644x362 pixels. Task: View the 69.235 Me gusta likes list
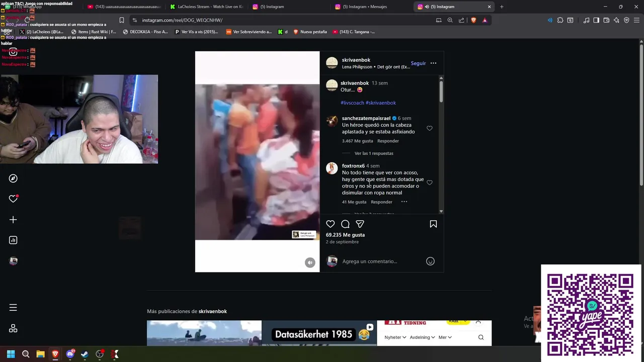click(x=345, y=235)
